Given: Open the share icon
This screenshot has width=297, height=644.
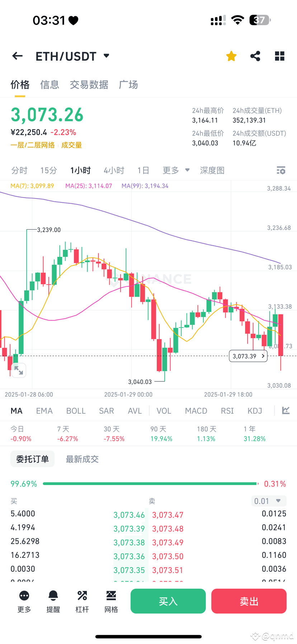Looking at the screenshot, I should [255, 56].
